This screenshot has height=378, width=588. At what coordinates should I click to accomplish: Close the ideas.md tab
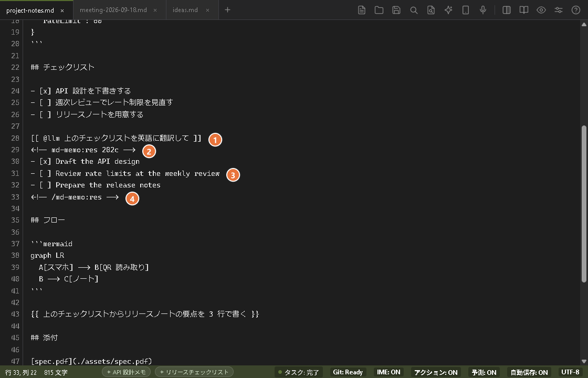pyautogui.click(x=208, y=10)
